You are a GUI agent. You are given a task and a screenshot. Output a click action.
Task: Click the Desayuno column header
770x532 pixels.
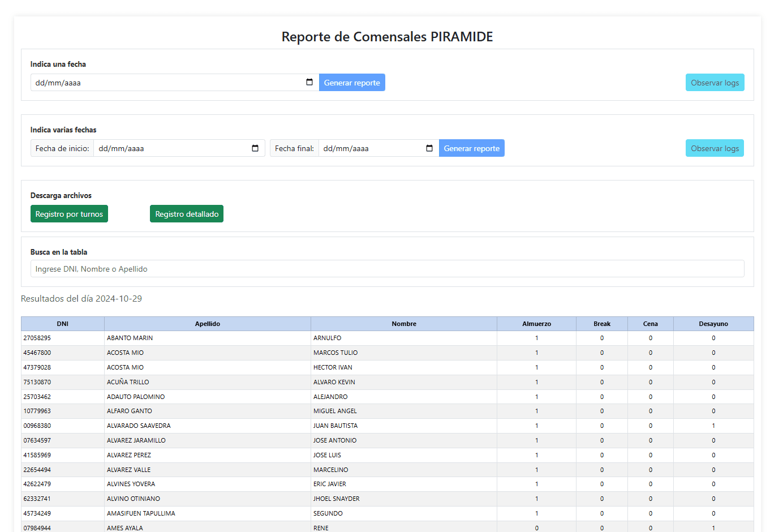click(713, 324)
